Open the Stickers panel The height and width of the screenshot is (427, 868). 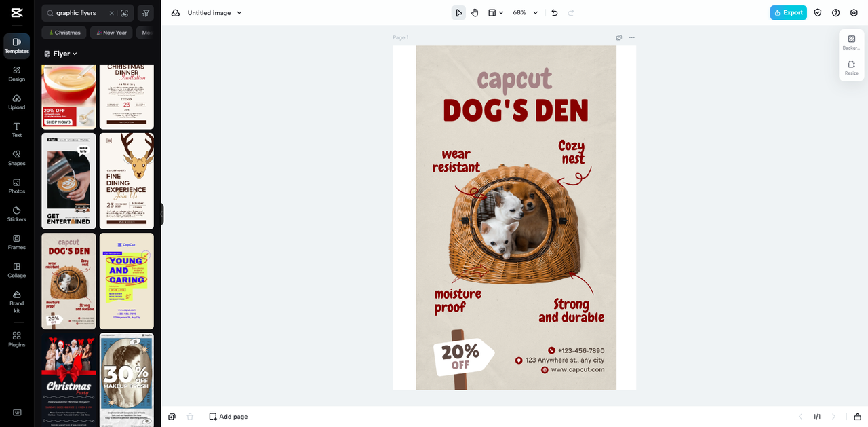coord(17,215)
